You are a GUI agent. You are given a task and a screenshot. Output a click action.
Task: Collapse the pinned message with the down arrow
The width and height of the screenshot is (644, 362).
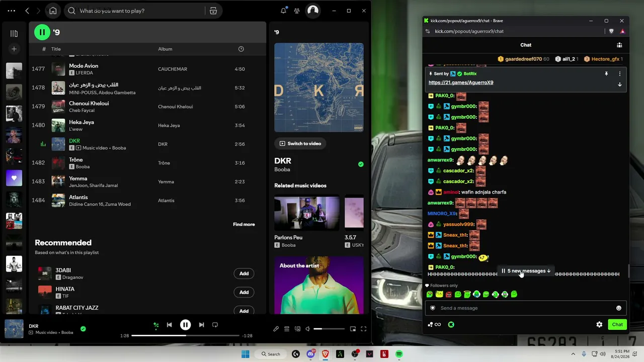coord(620,84)
